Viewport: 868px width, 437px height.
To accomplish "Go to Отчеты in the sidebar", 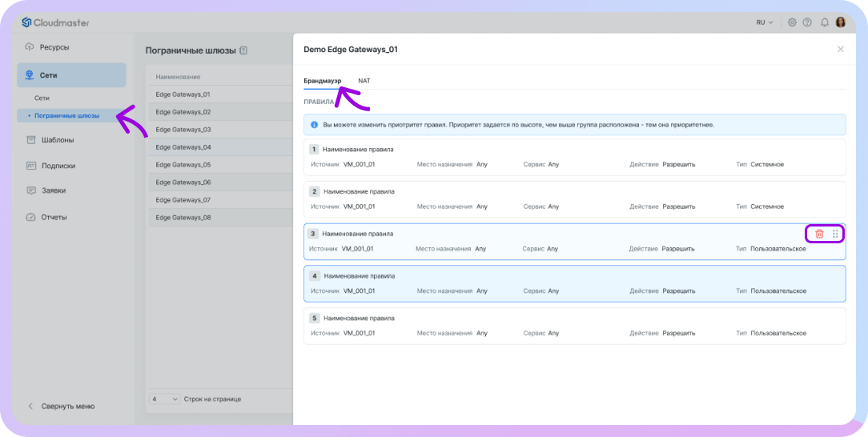I will tap(54, 217).
